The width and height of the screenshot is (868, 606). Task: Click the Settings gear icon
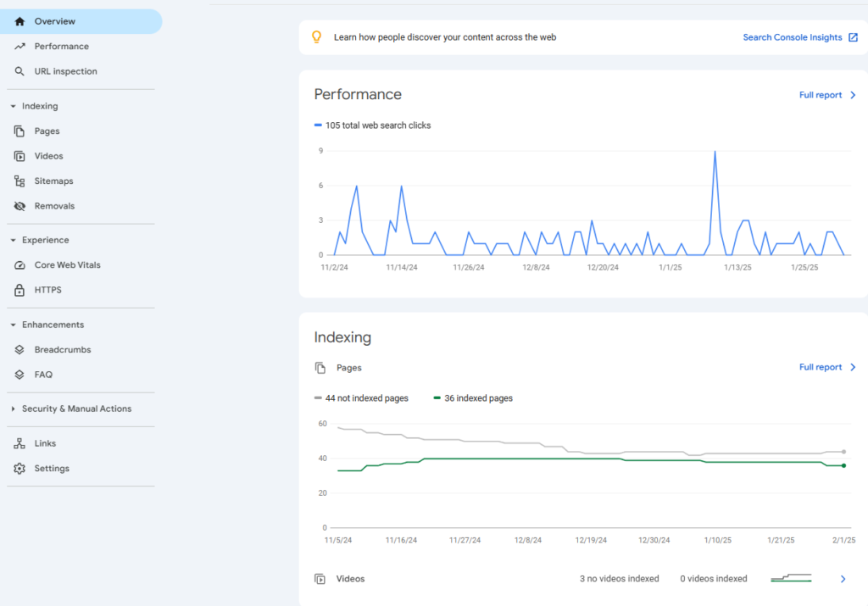(x=19, y=469)
